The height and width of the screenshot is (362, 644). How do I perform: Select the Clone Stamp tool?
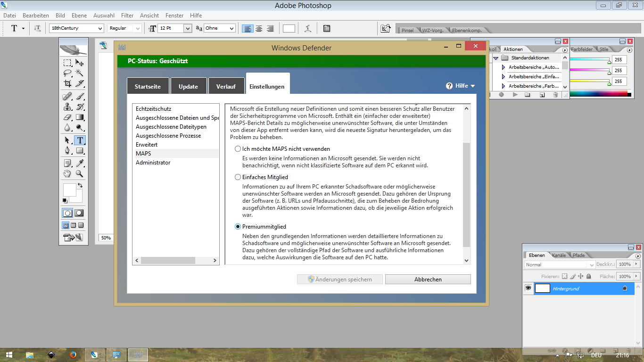pos(68,107)
